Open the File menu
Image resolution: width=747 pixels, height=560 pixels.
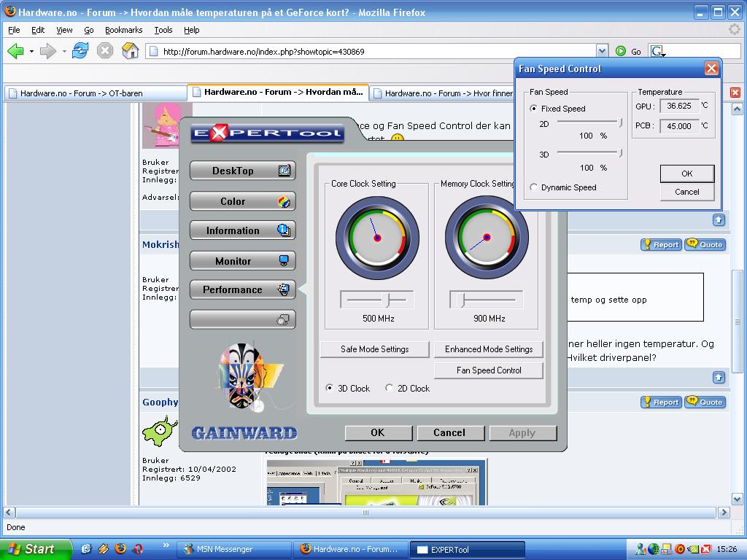(x=15, y=30)
